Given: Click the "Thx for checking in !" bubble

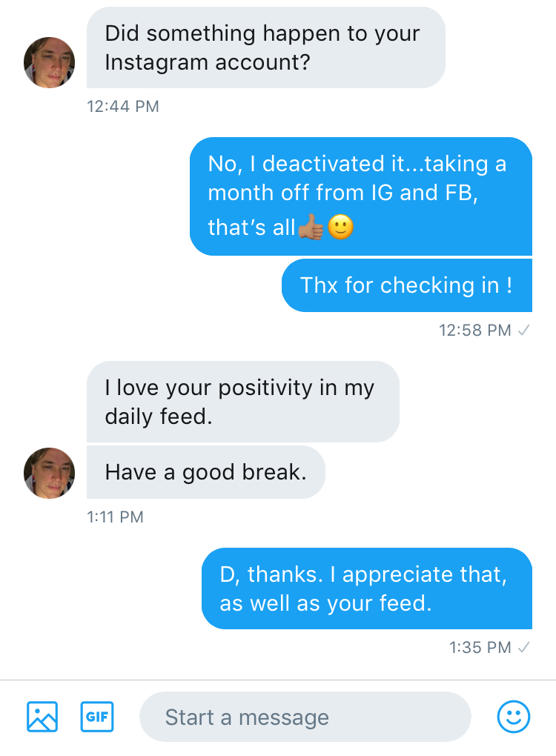Looking at the screenshot, I should point(406,285).
